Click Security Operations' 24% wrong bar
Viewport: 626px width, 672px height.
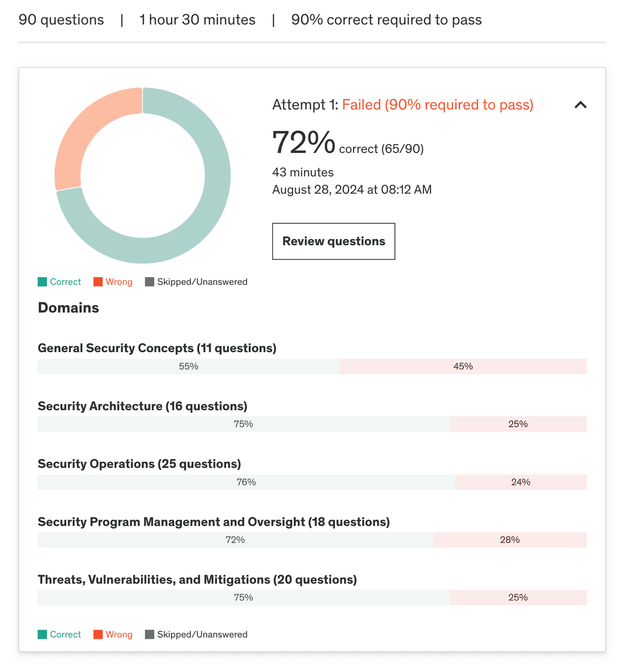point(521,483)
